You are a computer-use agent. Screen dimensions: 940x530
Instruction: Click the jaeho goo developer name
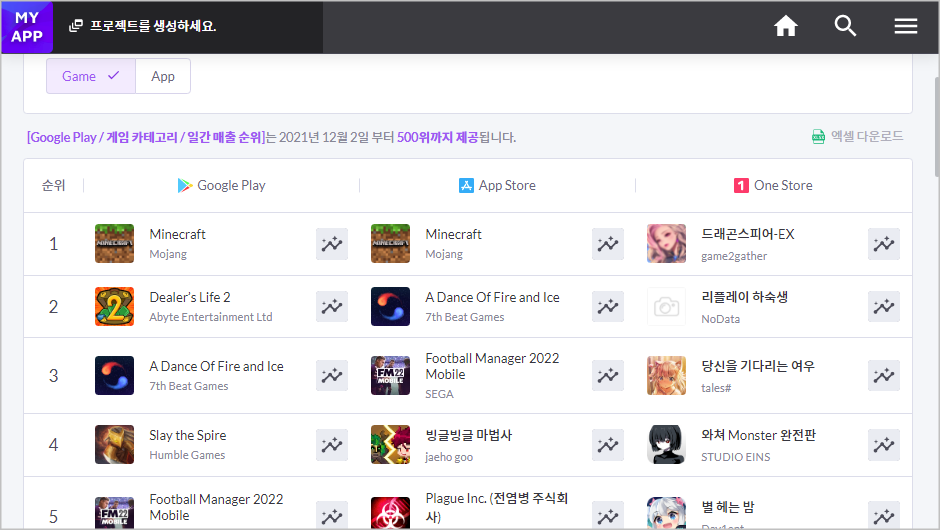point(449,457)
